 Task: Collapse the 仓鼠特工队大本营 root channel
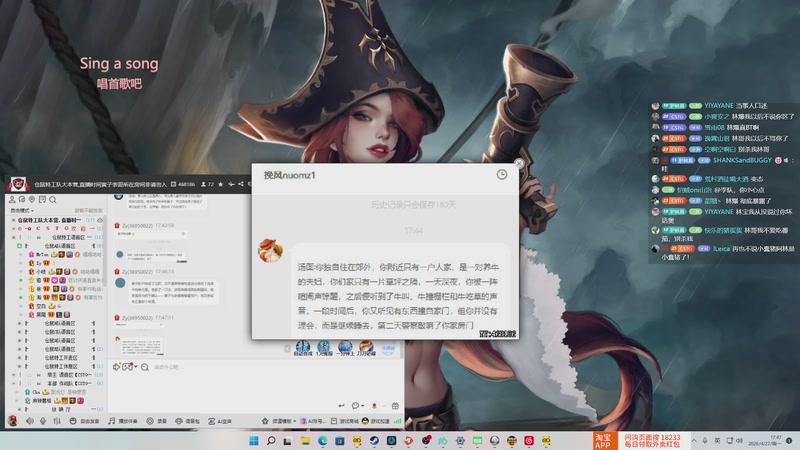14,220
